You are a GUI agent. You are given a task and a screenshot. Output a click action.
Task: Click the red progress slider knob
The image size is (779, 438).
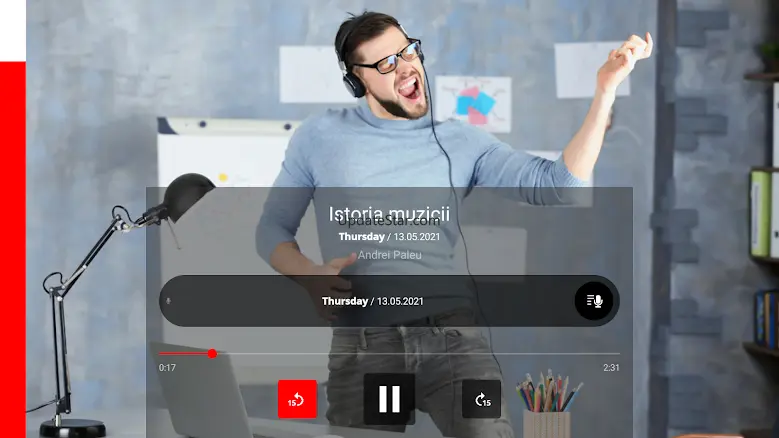pos(212,354)
